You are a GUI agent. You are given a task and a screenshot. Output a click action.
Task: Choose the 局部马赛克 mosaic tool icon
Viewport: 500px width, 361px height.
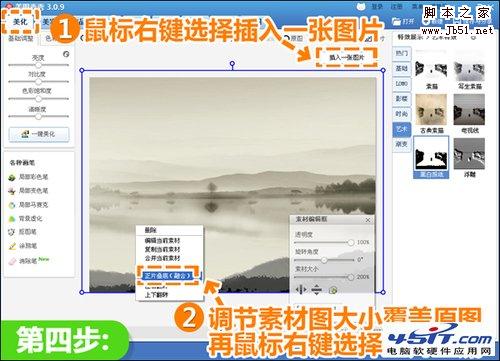click(12, 205)
